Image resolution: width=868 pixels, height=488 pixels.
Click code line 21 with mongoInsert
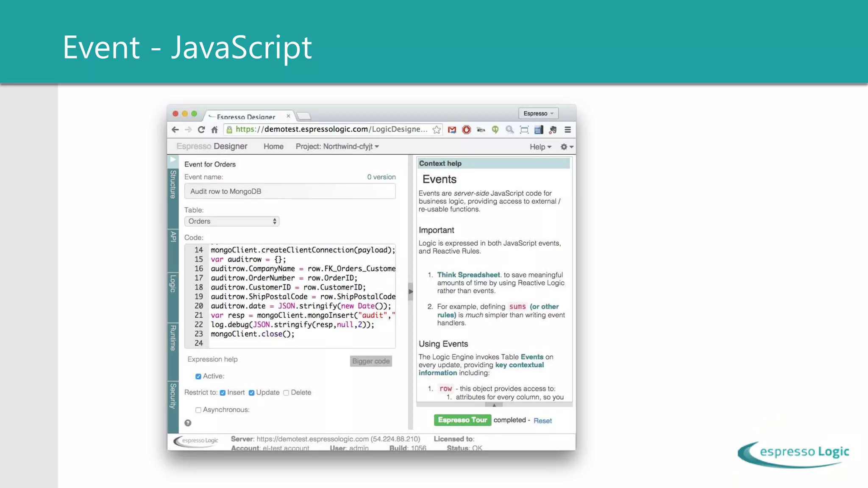coord(303,315)
